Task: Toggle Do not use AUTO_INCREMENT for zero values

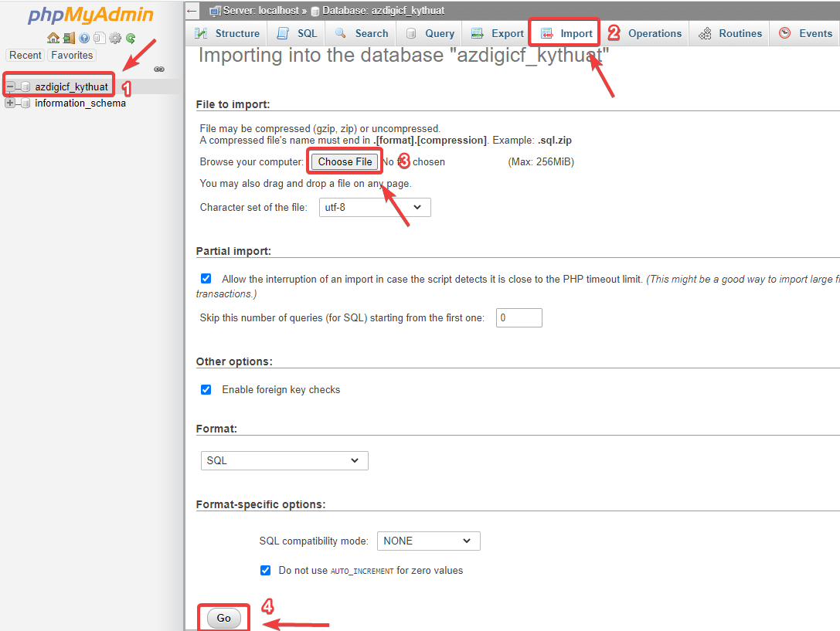Action: click(x=265, y=570)
